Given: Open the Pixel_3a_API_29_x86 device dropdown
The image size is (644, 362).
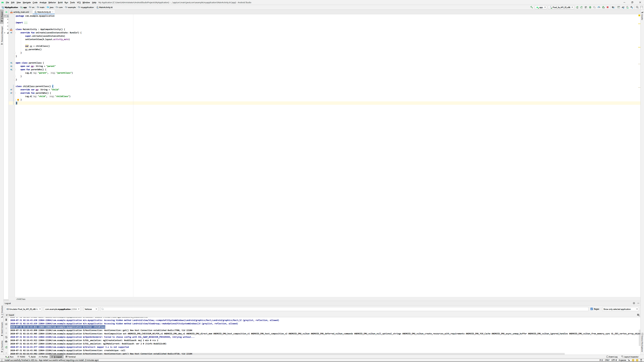Looking at the screenshot, I should pos(561,7).
